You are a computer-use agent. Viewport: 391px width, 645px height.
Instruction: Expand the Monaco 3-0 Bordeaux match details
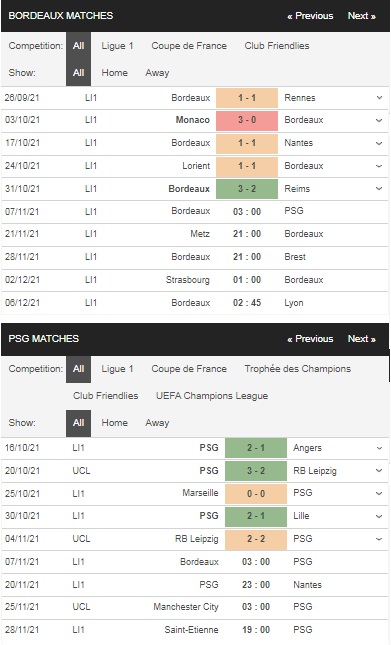[x=379, y=120]
